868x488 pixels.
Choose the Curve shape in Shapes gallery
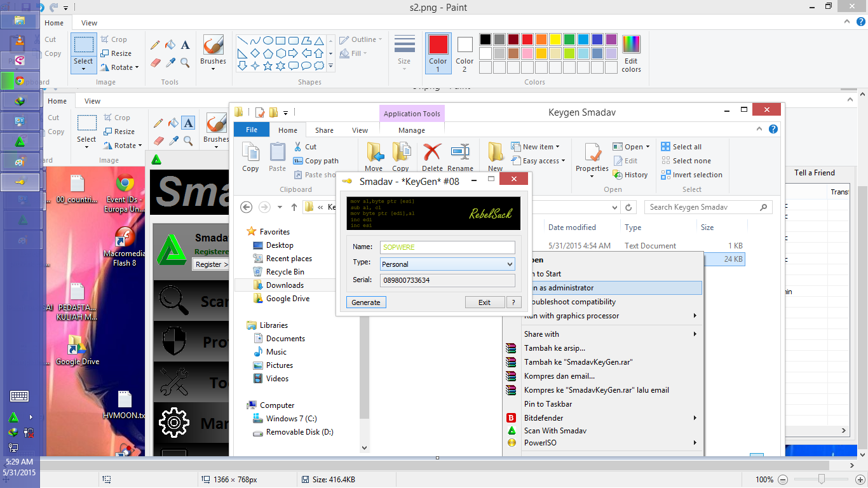pyautogui.click(x=255, y=40)
